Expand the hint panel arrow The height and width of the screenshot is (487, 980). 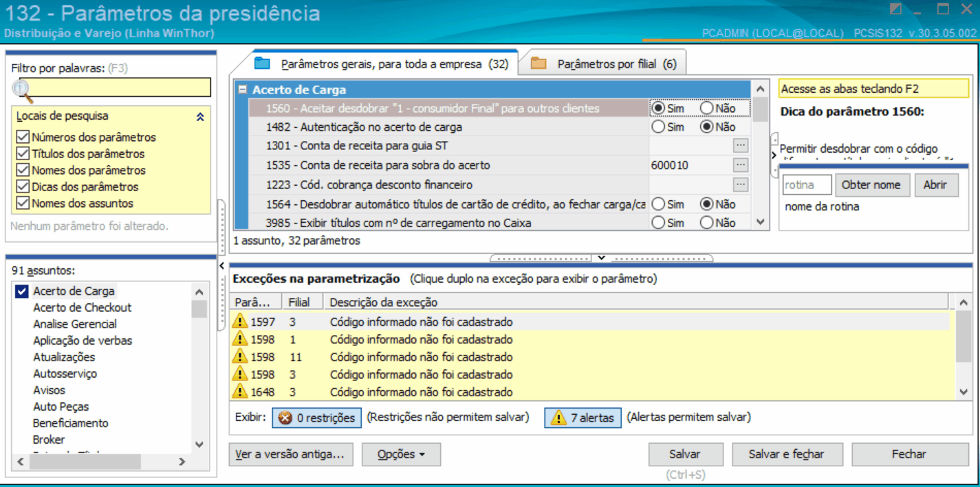774,155
